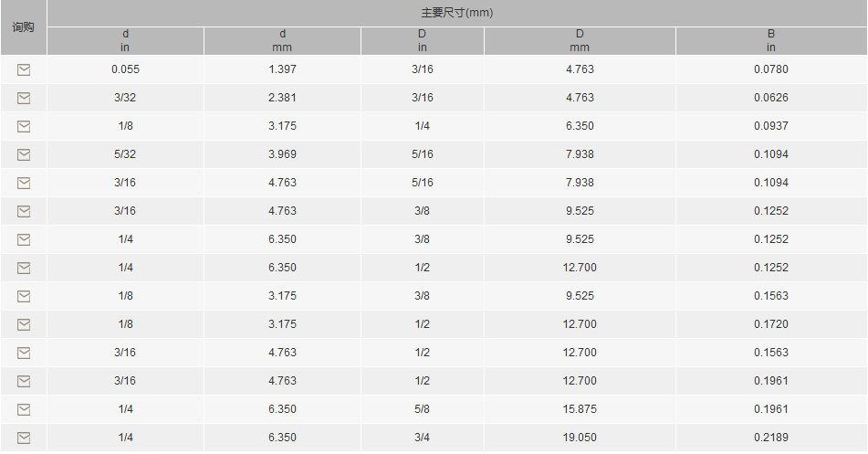Open inquiry envelope for 5/32 d row
This screenshot has width=868, height=454.
click(24, 154)
